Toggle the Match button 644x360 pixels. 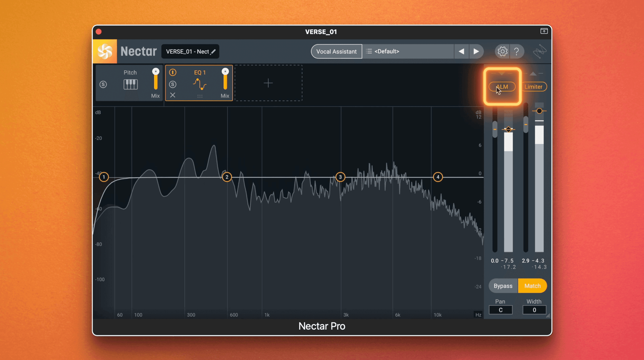(x=532, y=286)
